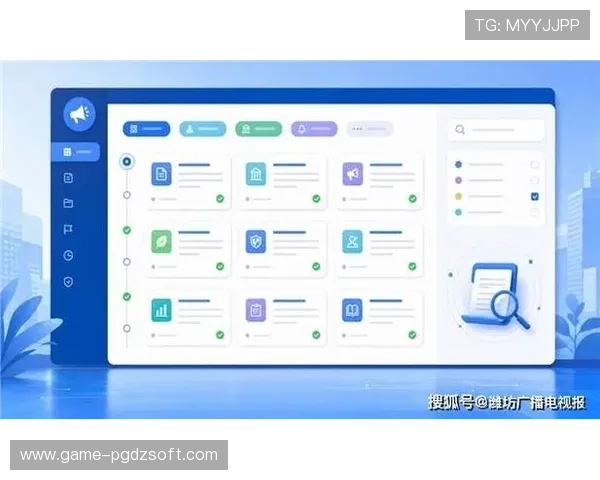Viewport: 600px width, 480px height.
Task: Click green check timeline marker beside bar chart card
Action: (127, 297)
